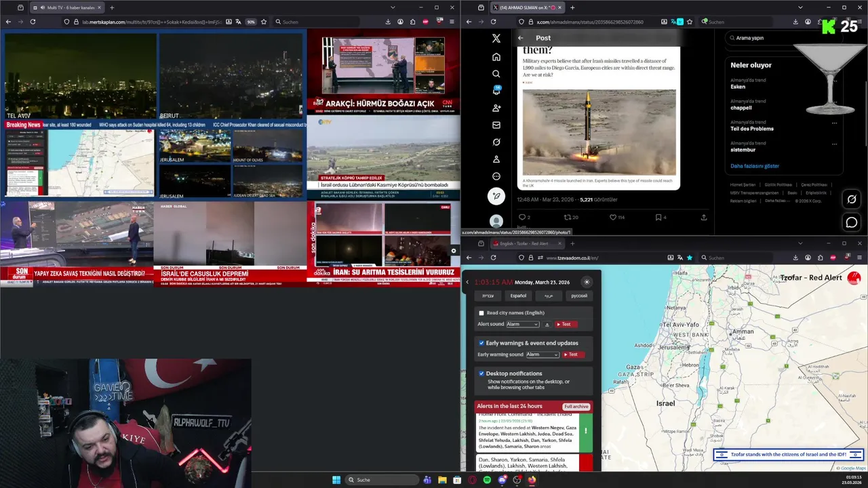Disable Desktop notifications checkbox
This screenshot has width=868, height=488.
(481, 373)
